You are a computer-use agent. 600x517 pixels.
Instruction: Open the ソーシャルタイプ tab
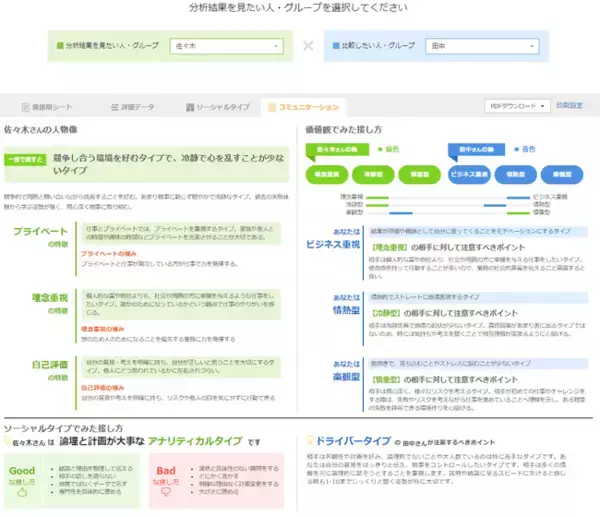pos(220,106)
